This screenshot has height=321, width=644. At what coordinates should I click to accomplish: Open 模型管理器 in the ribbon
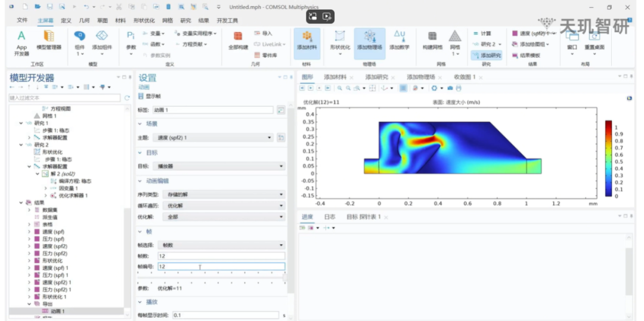click(49, 41)
